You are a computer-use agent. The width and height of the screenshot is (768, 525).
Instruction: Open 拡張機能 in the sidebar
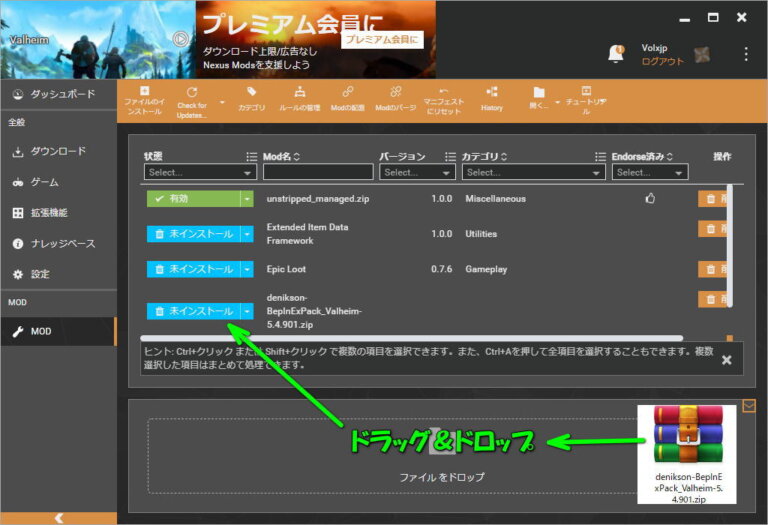58,213
